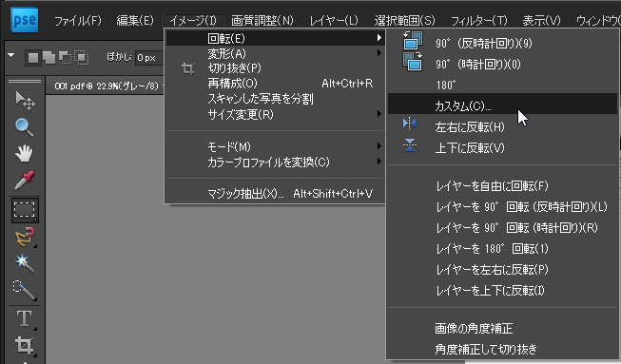Click the flip horizontal icon

(409, 124)
